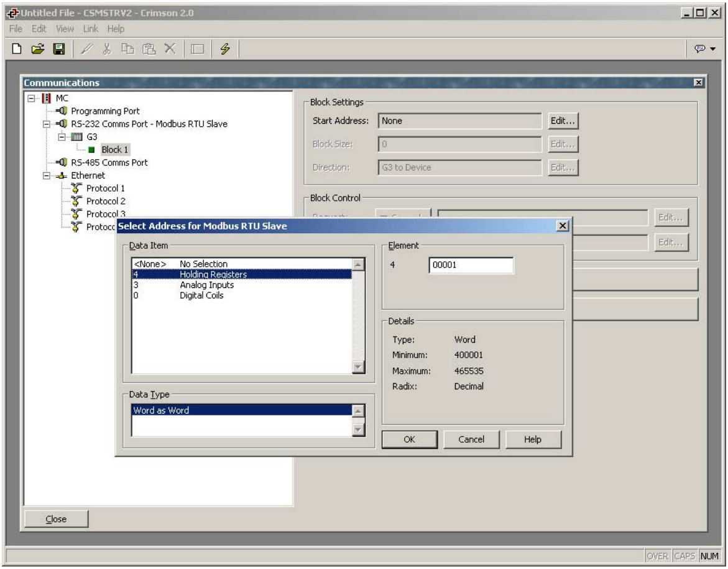Open the Link menu

[91, 29]
